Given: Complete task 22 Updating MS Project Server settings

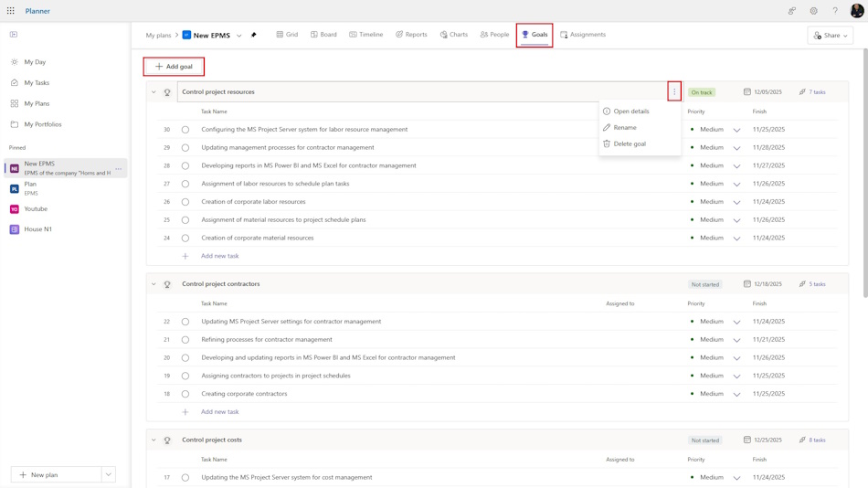Looking at the screenshot, I should coord(185,322).
